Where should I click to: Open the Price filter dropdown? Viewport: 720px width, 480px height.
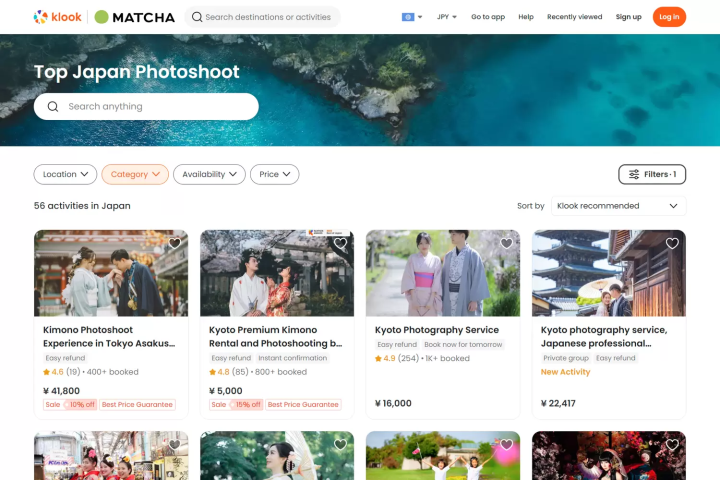(274, 174)
